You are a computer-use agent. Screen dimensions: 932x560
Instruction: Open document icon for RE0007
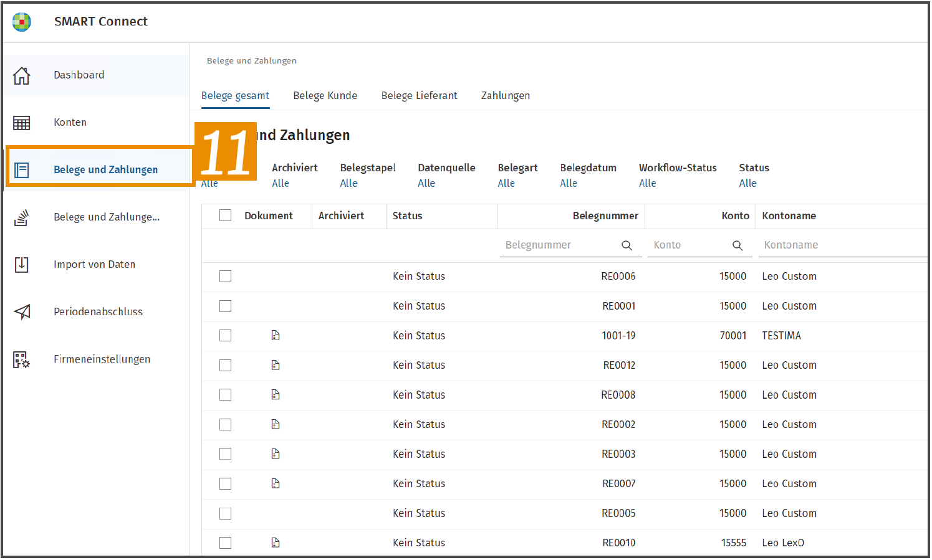(276, 483)
